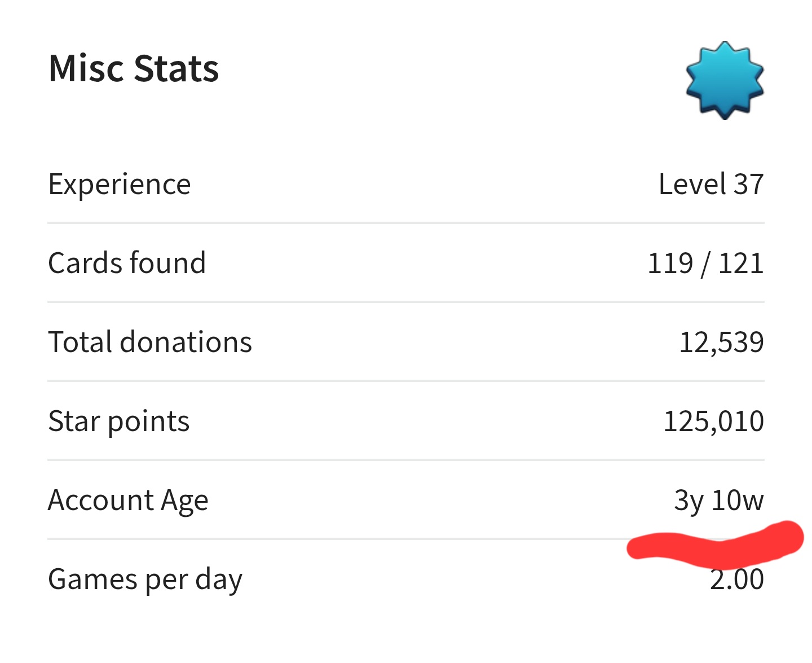Click the divider line below Star points row
812x663 pixels.
coord(406,460)
